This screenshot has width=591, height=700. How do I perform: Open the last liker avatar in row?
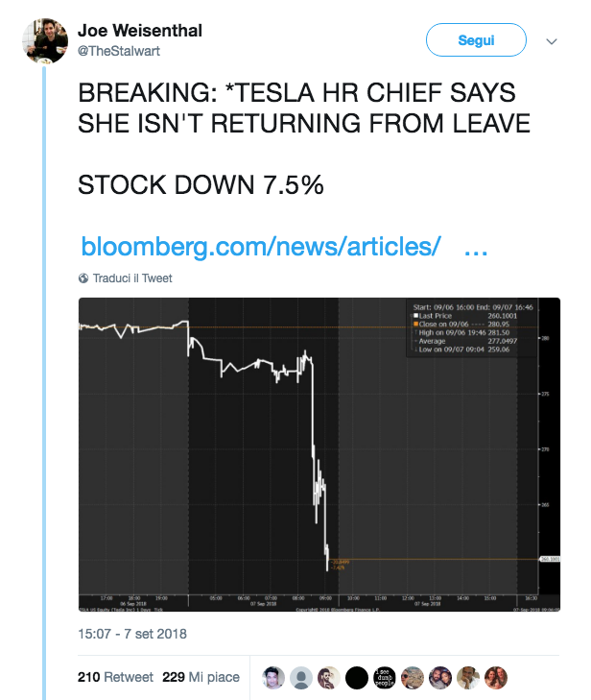(x=496, y=677)
